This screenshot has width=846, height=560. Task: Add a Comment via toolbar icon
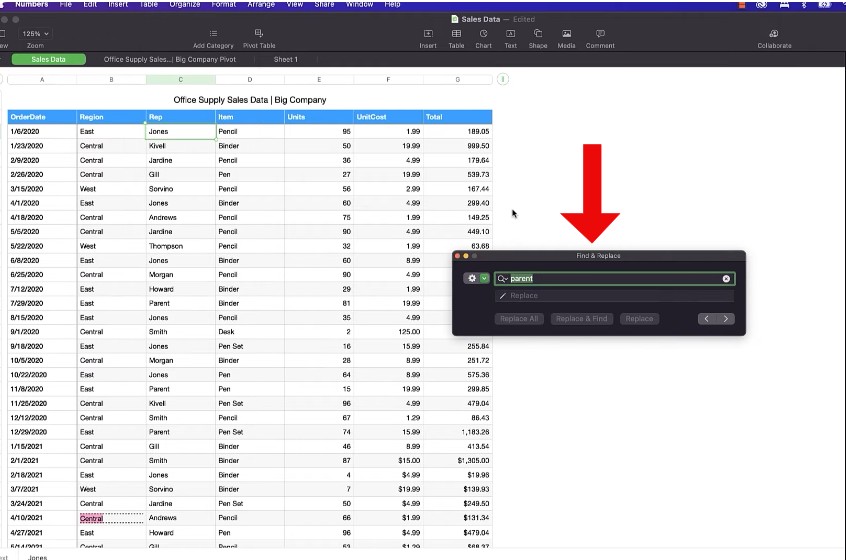coord(600,33)
